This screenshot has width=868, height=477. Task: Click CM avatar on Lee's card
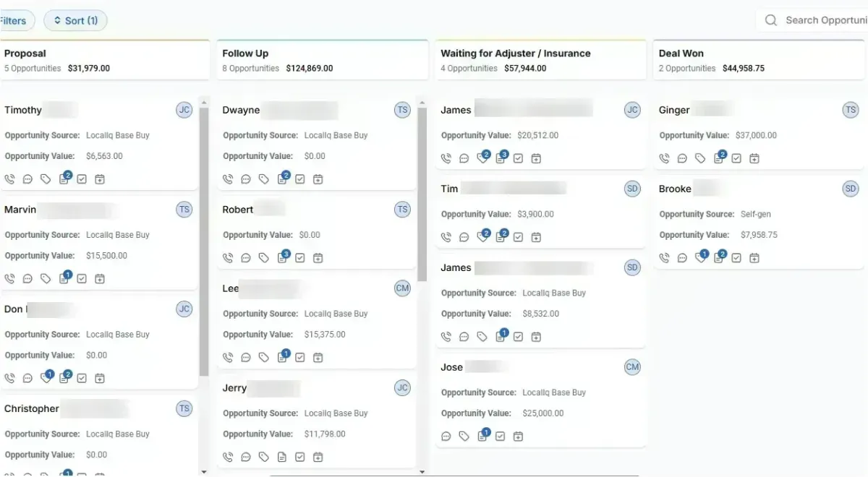pyautogui.click(x=402, y=288)
